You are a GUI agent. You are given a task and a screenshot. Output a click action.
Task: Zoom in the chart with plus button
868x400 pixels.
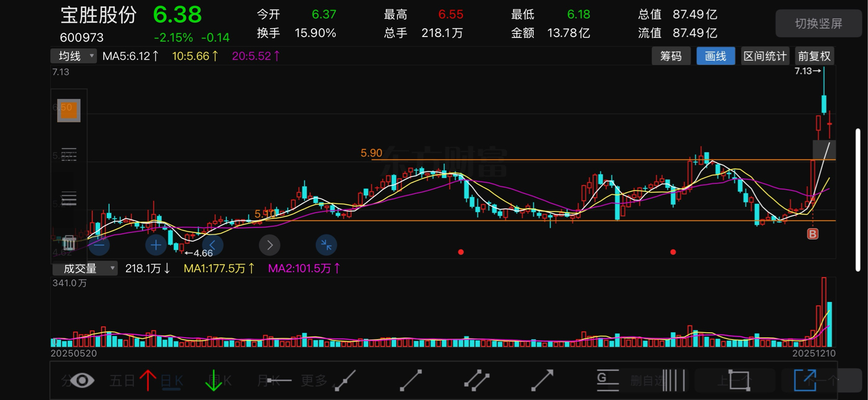point(156,245)
